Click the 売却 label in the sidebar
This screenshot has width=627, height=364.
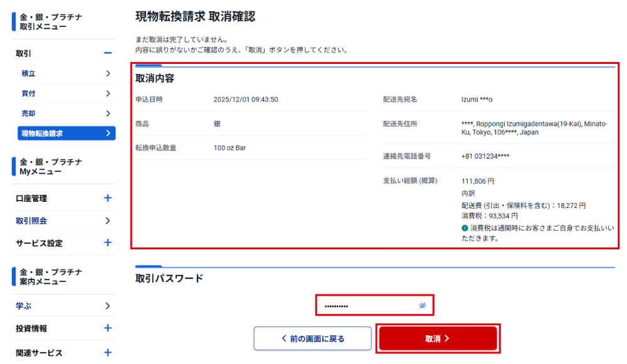click(x=29, y=113)
